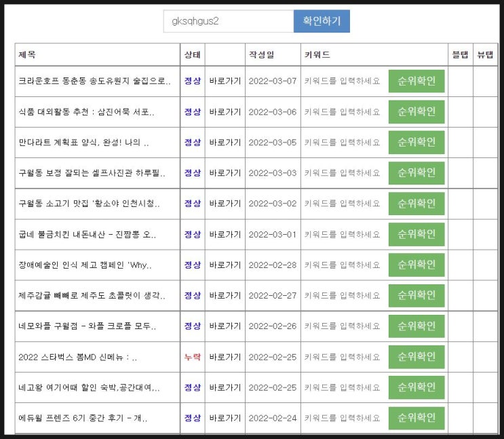
Task: Click the 제목 column header
Action: [x=27, y=55]
